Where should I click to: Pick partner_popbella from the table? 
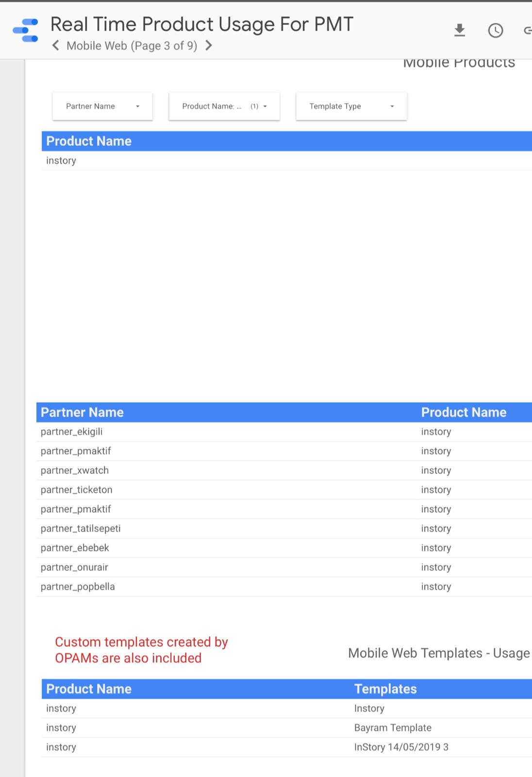(78, 587)
